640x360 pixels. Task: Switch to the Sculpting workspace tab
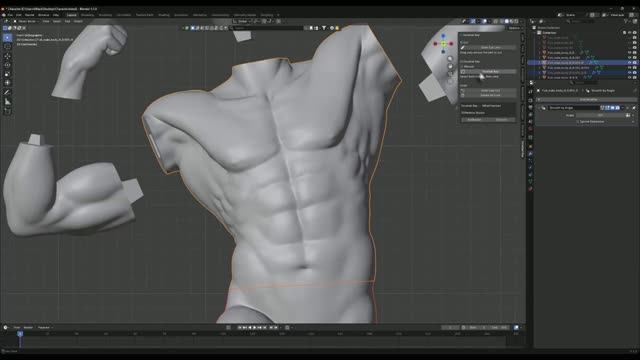point(105,15)
